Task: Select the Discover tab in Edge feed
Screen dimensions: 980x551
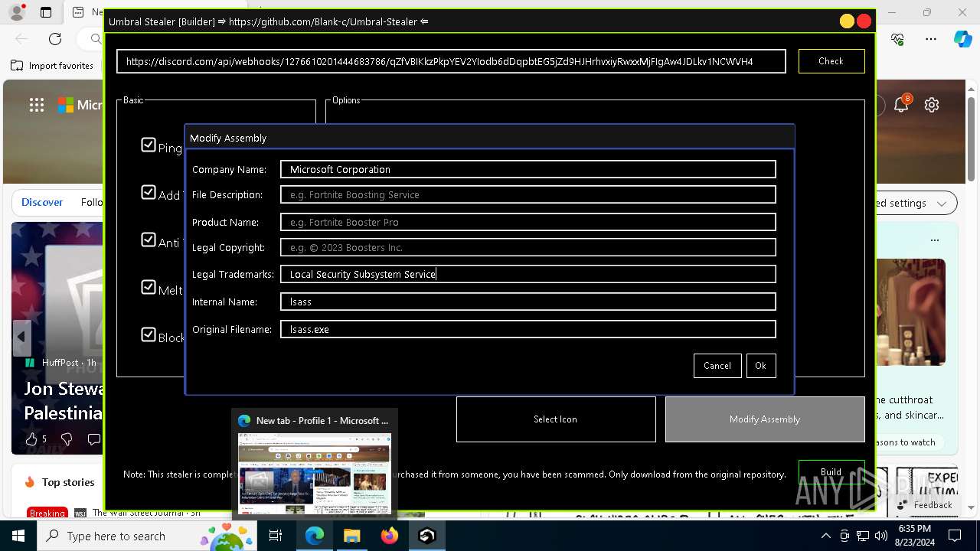Action: coord(42,202)
